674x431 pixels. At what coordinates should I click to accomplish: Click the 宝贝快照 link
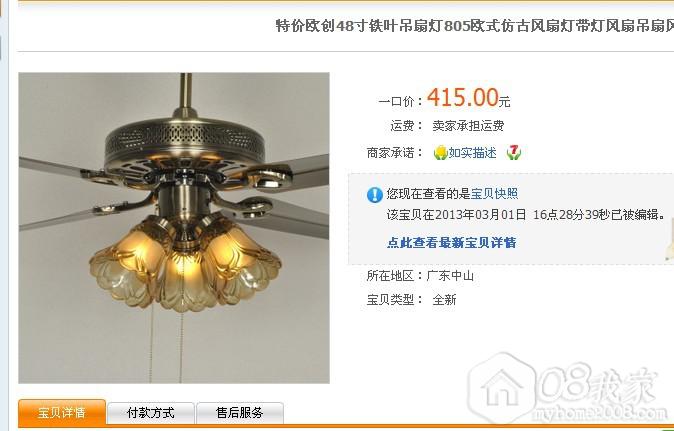(494, 194)
